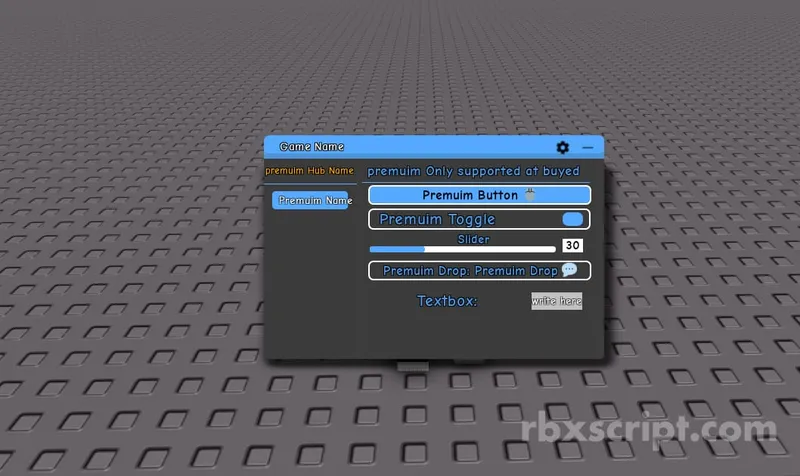The width and height of the screenshot is (800, 476).
Task: Click the chat bubble icon on Premuim Drop
Action: click(569, 269)
